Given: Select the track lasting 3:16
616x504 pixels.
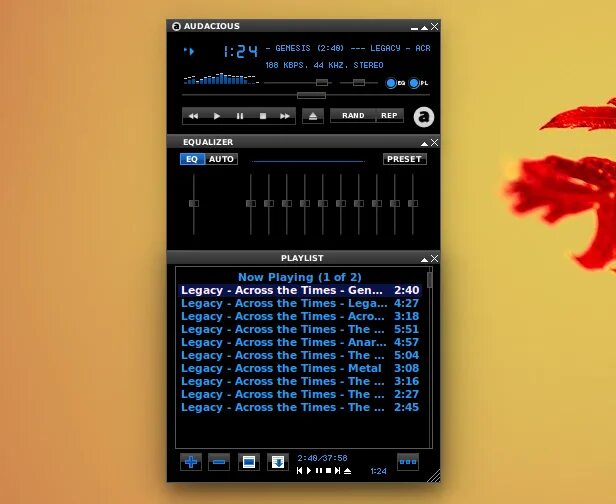Looking at the screenshot, I should pyautogui.click(x=300, y=381).
